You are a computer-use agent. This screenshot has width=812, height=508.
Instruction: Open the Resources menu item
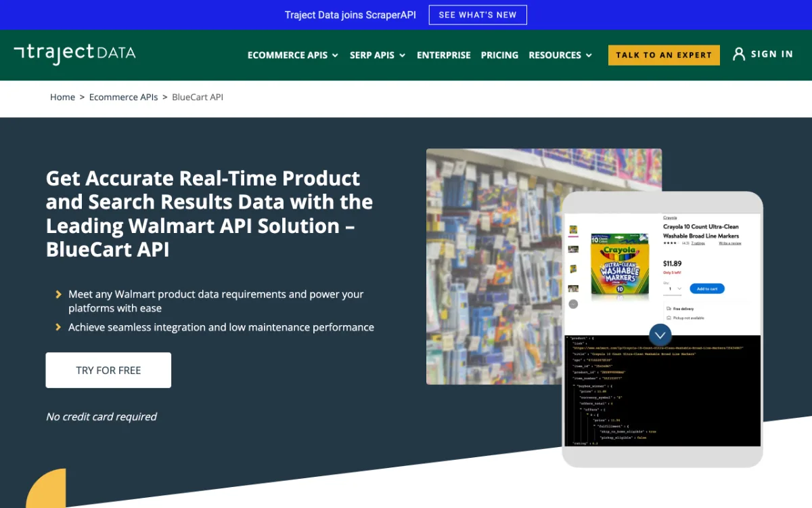555,55
